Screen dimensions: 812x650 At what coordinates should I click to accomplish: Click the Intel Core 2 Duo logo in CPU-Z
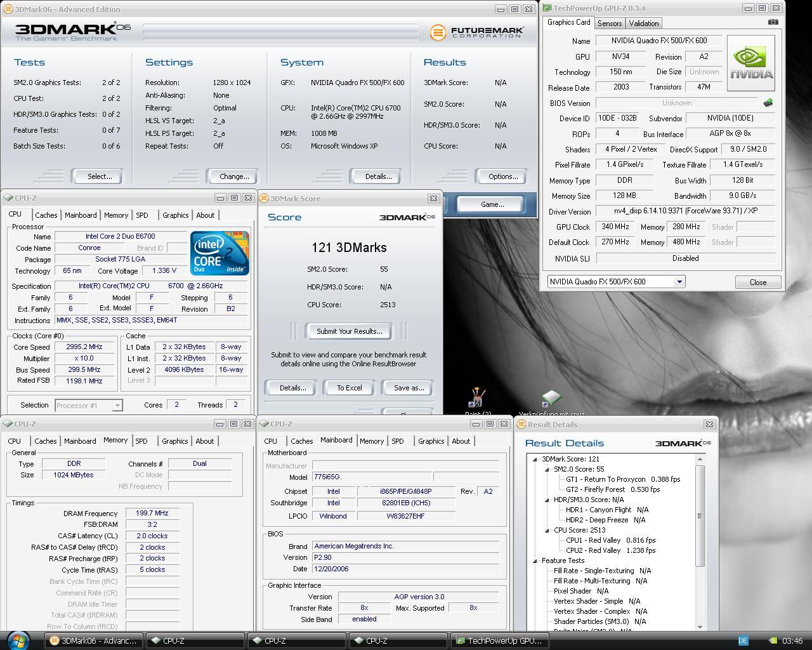click(219, 253)
